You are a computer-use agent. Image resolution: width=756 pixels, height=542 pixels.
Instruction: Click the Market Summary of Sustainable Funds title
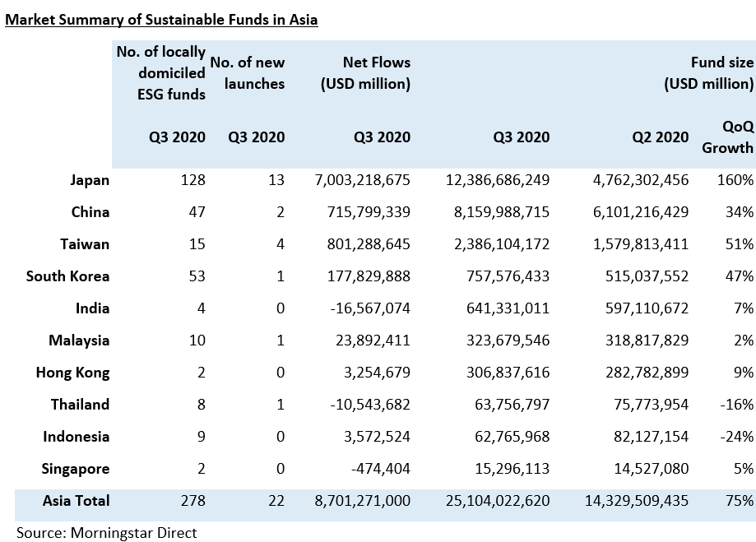[x=161, y=20]
